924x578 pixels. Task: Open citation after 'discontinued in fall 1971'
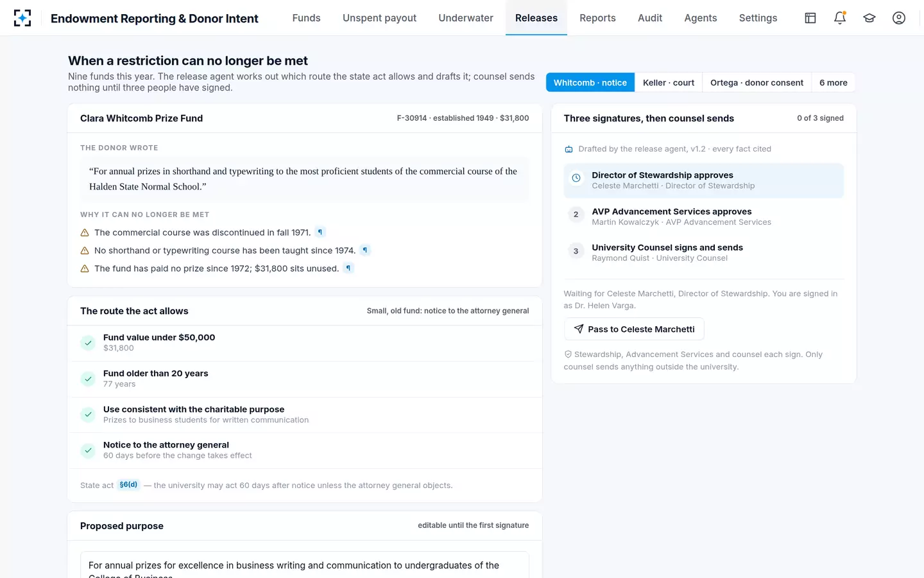pos(320,232)
